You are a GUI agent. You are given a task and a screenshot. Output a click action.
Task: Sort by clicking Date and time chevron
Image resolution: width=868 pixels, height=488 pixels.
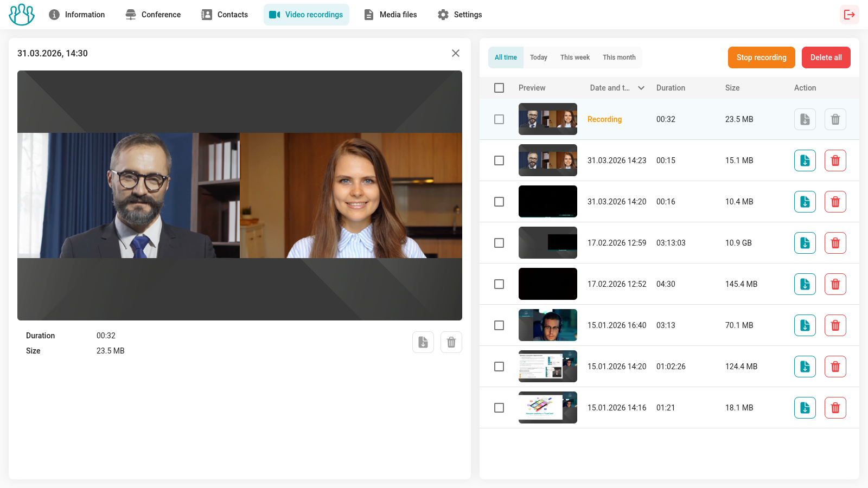641,88
